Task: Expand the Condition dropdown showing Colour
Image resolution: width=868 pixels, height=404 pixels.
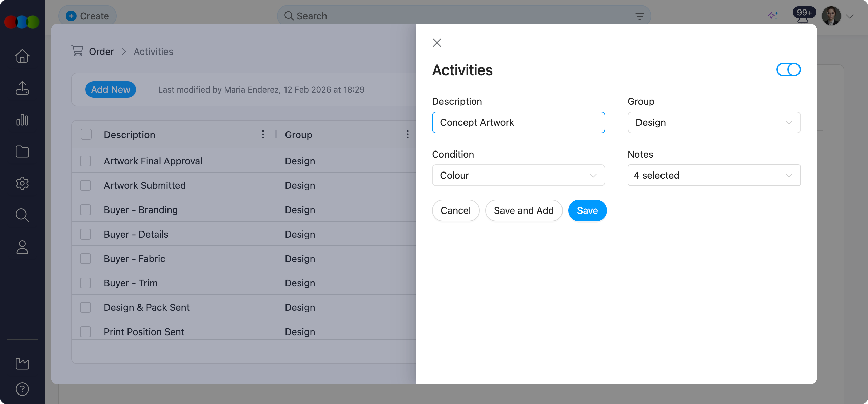Action: tap(518, 175)
